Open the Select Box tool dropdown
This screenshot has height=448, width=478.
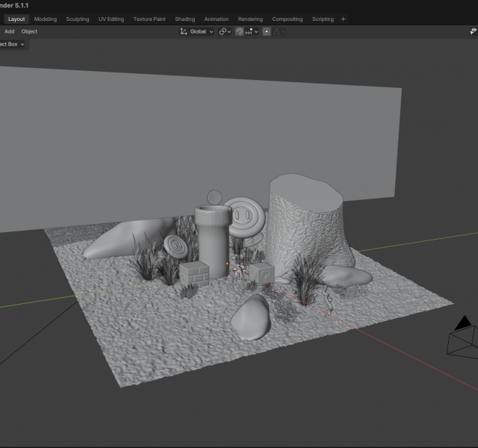[12, 44]
